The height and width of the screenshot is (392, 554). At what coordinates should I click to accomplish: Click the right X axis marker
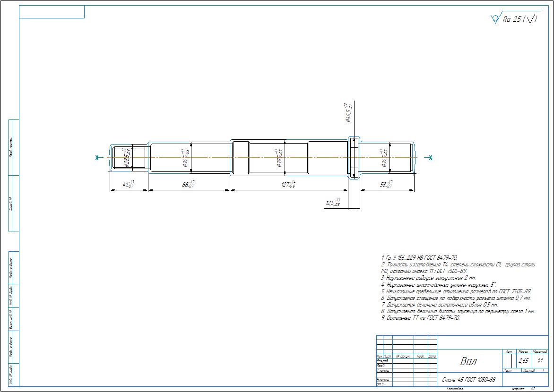click(x=431, y=158)
